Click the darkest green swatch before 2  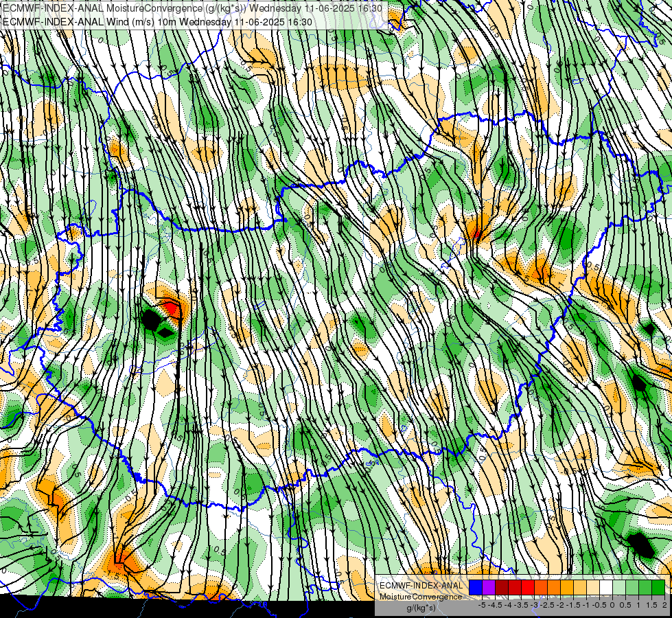[658, 587]
